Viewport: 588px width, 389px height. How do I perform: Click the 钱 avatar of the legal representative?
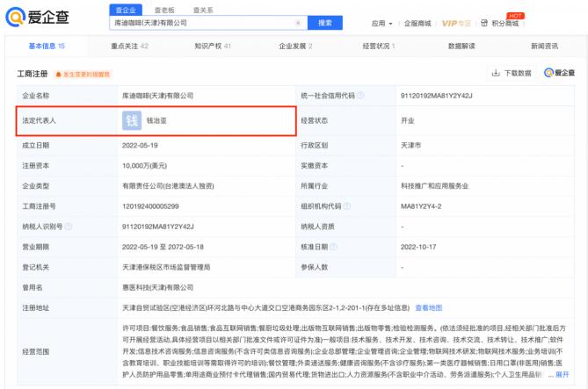[131, 120]
